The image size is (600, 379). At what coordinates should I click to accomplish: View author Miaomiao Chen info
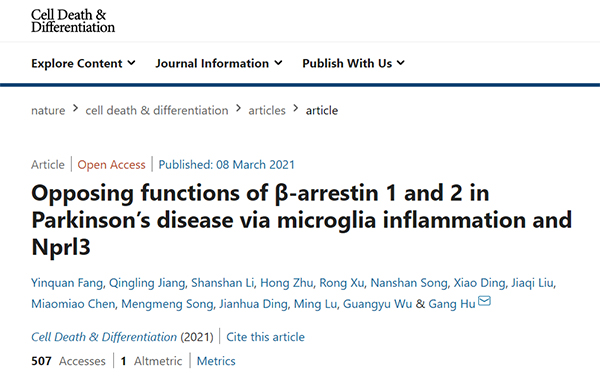73,304
